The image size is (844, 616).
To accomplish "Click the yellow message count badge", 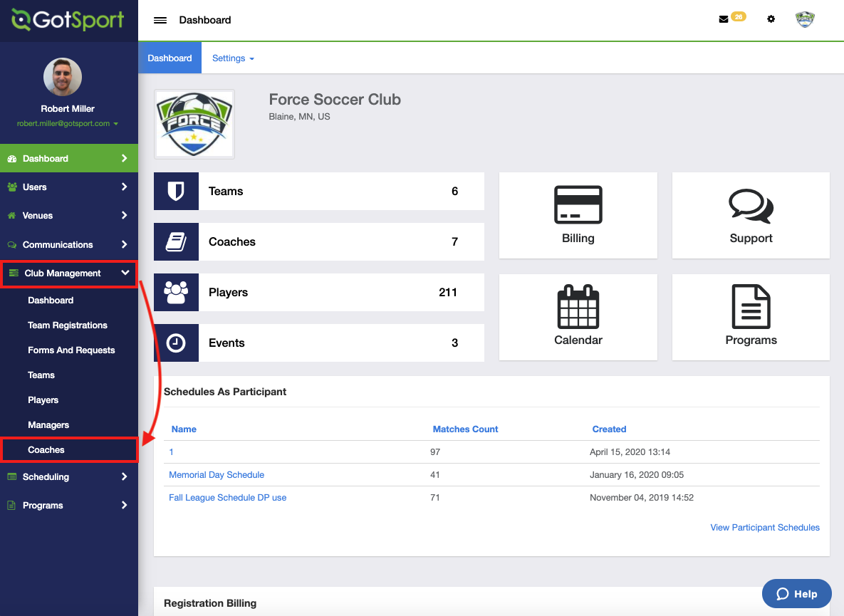I will point(739,16).
